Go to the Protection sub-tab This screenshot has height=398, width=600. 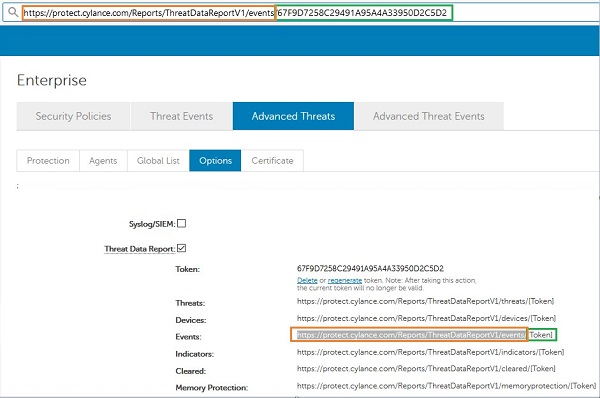48,161
